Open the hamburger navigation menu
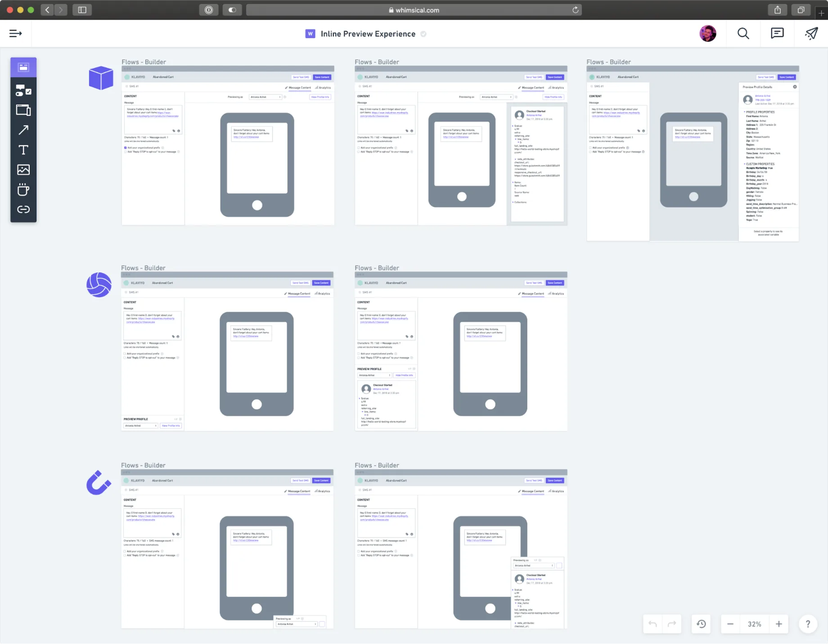828x644 pixels. [15, 33]
